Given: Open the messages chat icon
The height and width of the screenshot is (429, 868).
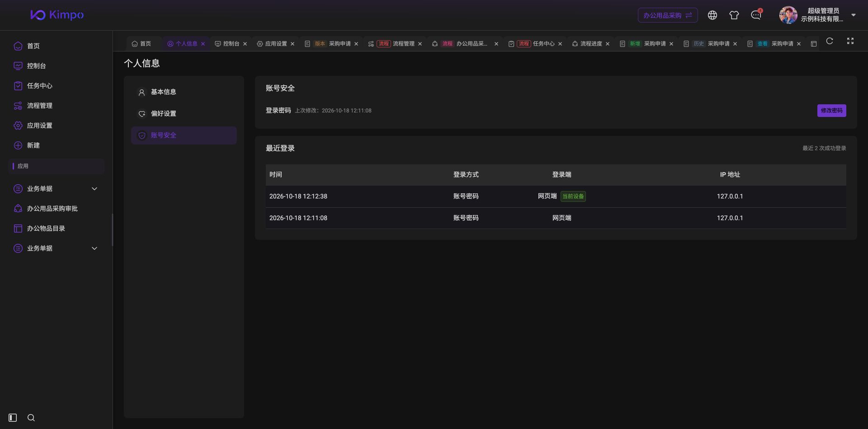Looking at the screenshot, I should coord(756,15).
